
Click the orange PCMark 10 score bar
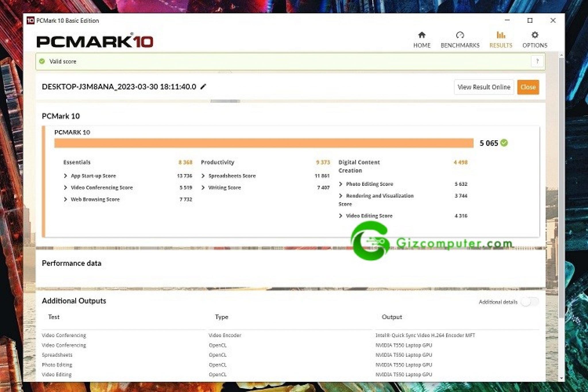coord(264,143)
